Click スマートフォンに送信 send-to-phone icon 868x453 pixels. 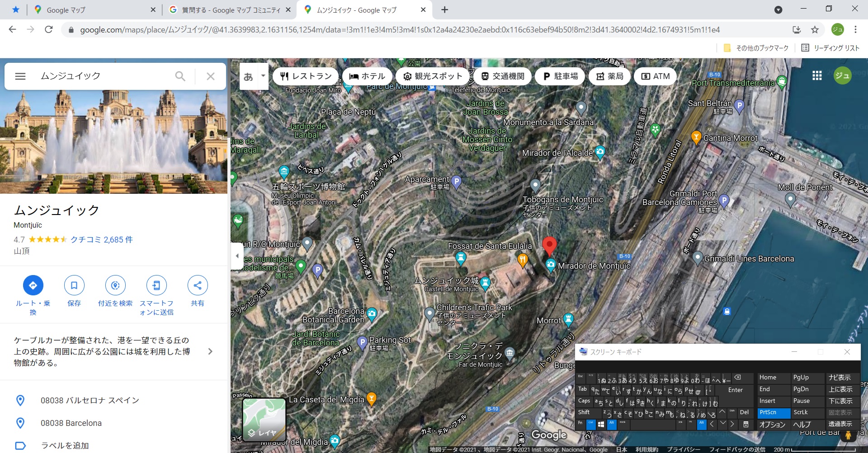coord(156,285)
